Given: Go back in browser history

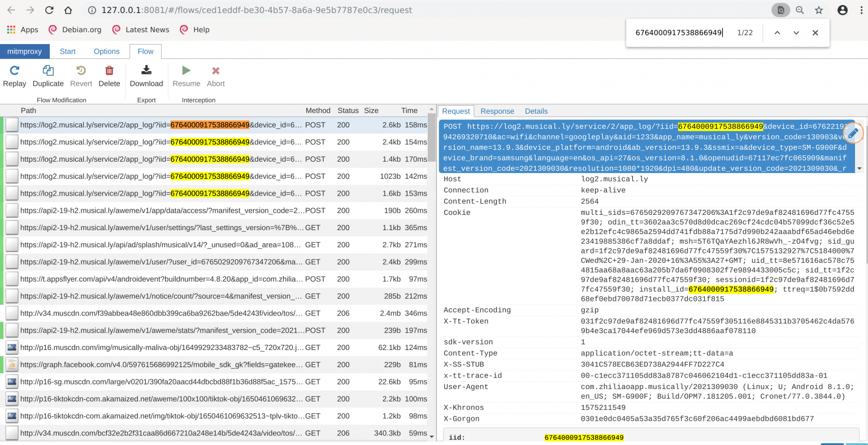Looking at the screenshot, I should (x=11, y=10).
